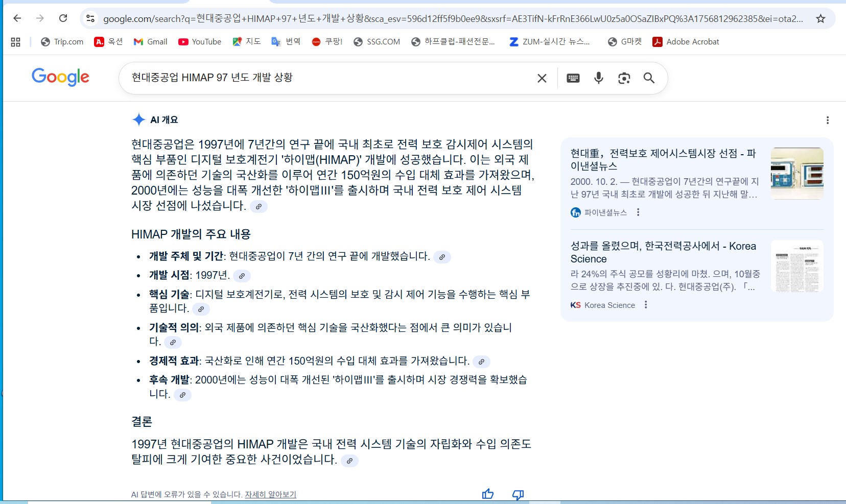Open the 옥션 bookmark
846x504 pixels.
pos(108,42)
